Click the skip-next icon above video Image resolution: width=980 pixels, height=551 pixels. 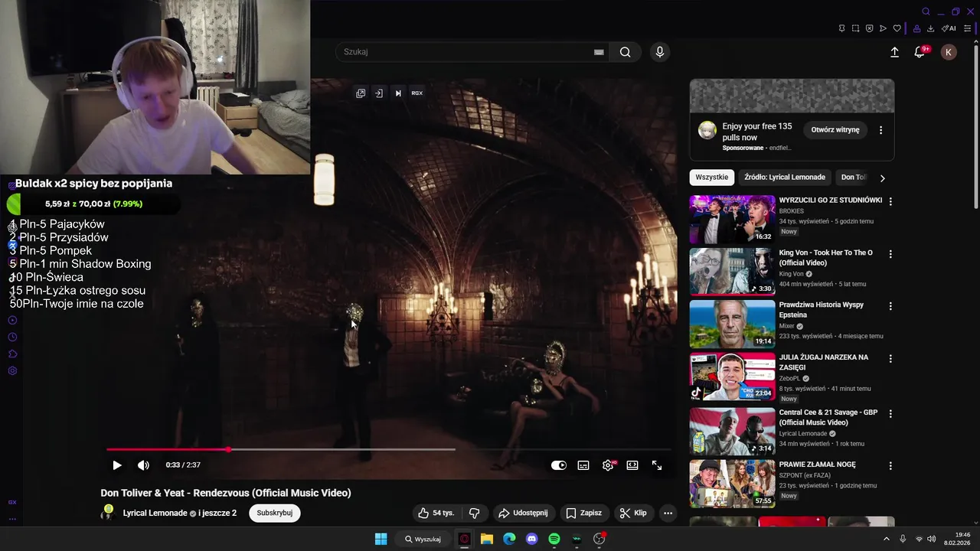pos(398,93)
